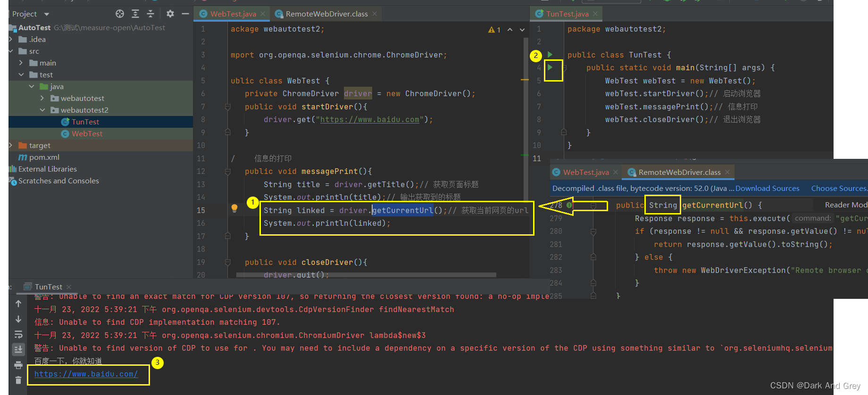
Task: Click the Choose Sources link
Action: (839, 189)
